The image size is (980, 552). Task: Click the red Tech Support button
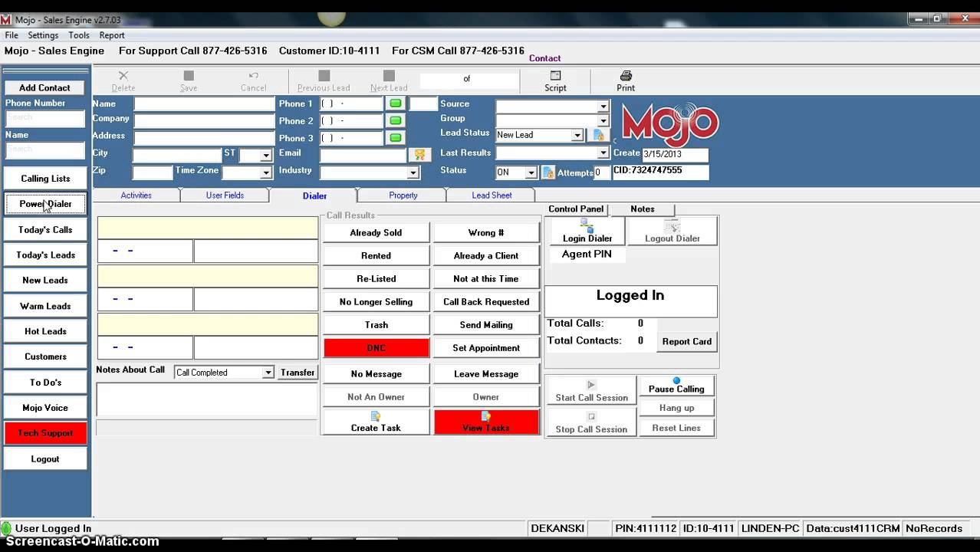point(45,433)
